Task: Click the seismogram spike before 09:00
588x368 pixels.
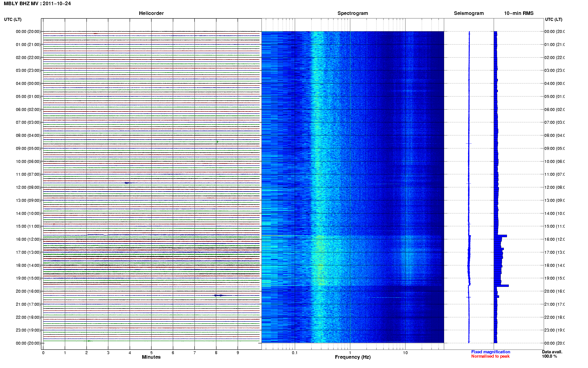Action: point(469,144)
